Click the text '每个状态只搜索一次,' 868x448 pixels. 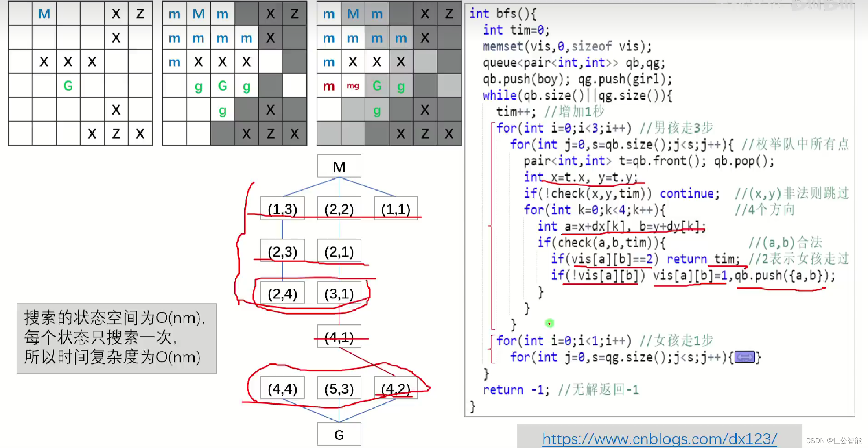pos(101,337)
